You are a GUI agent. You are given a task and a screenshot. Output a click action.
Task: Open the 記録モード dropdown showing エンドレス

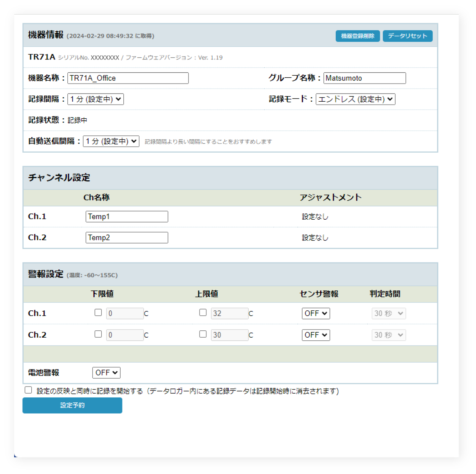[355, 99]
